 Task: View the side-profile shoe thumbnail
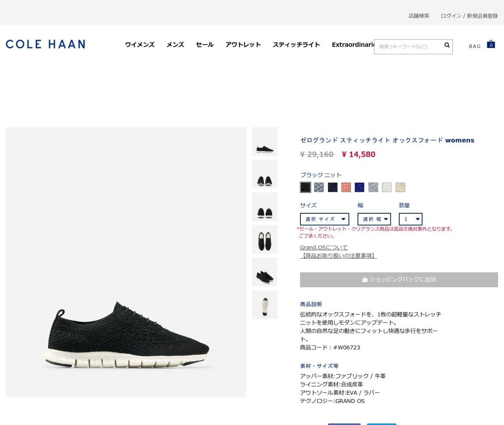click(265, 142)
